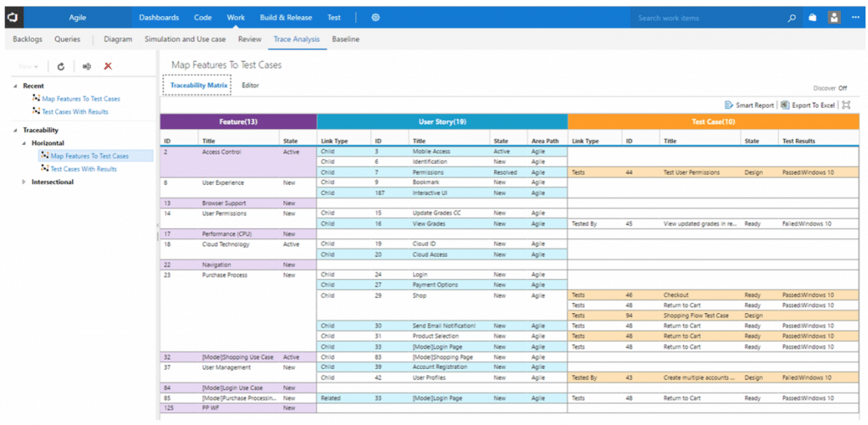Click the search magnifier icon

[792, 17]
